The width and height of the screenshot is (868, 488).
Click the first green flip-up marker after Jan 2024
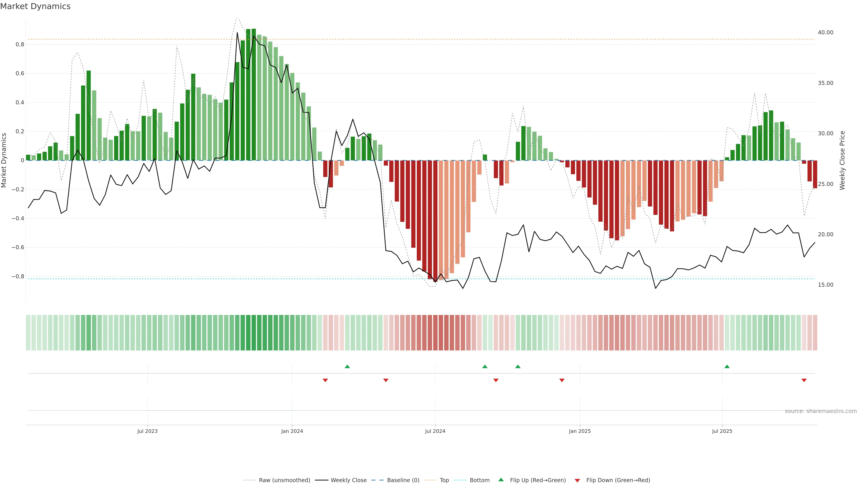tap(347, 366)
